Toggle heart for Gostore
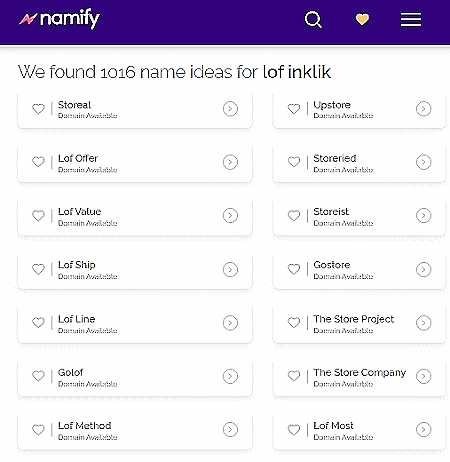This screenshot has height=462, width=450. tap(294, 269)
